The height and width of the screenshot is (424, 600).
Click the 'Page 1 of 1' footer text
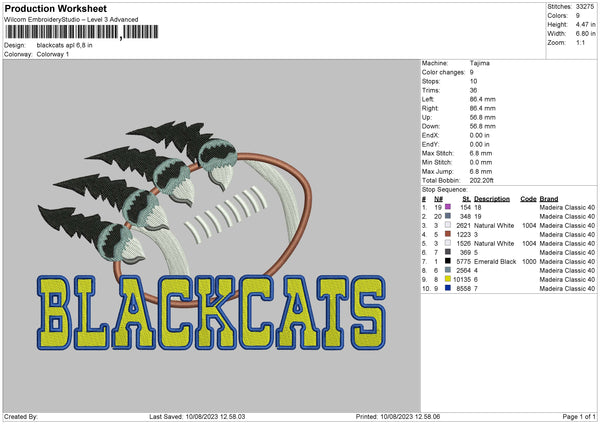[x=579, y=417]
